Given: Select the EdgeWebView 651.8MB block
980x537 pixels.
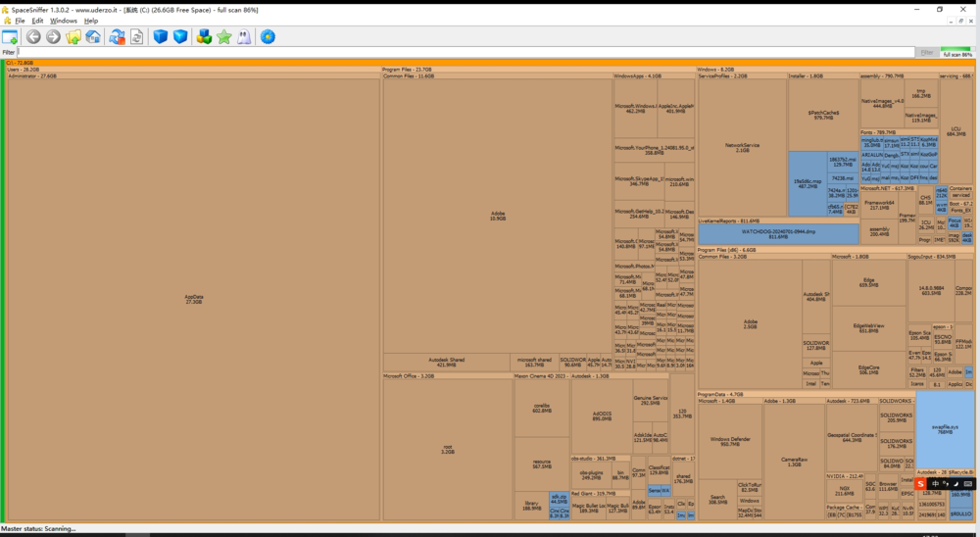Looking at the screenshot, I should [868, 328].
